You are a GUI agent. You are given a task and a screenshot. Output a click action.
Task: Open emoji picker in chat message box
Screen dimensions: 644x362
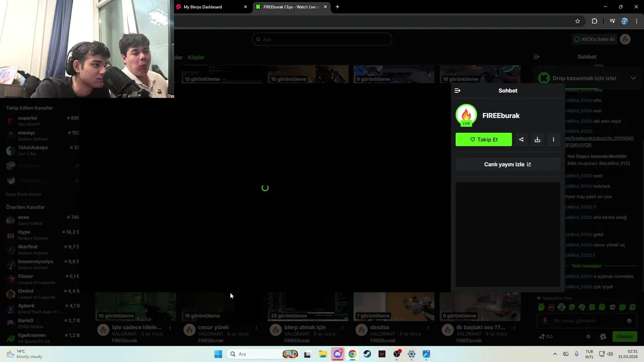point(629,321)
